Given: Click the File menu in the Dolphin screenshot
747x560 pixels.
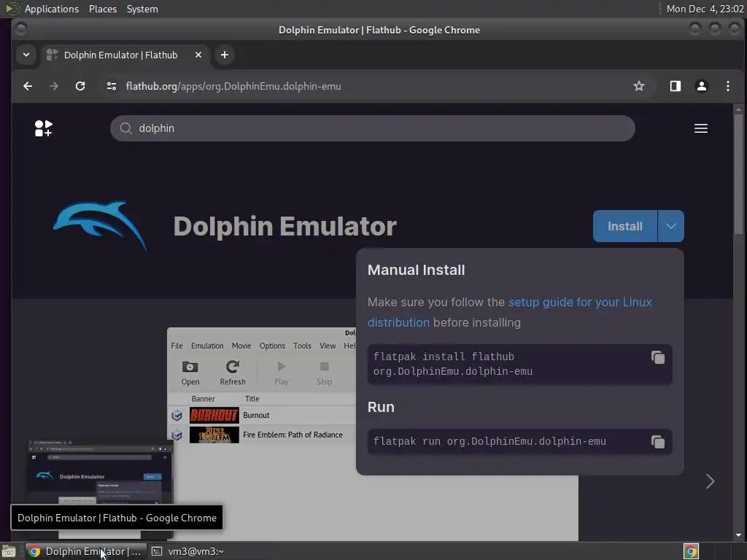Looking at the screenshot, I should tap(177, 346).
